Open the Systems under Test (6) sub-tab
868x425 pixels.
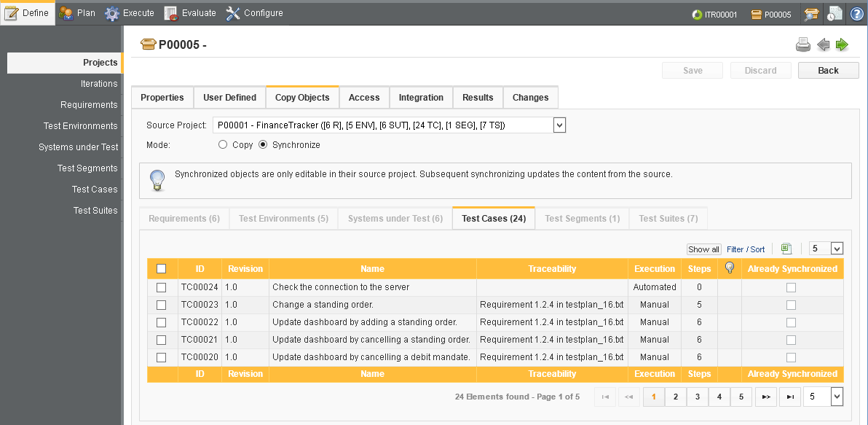395,218
